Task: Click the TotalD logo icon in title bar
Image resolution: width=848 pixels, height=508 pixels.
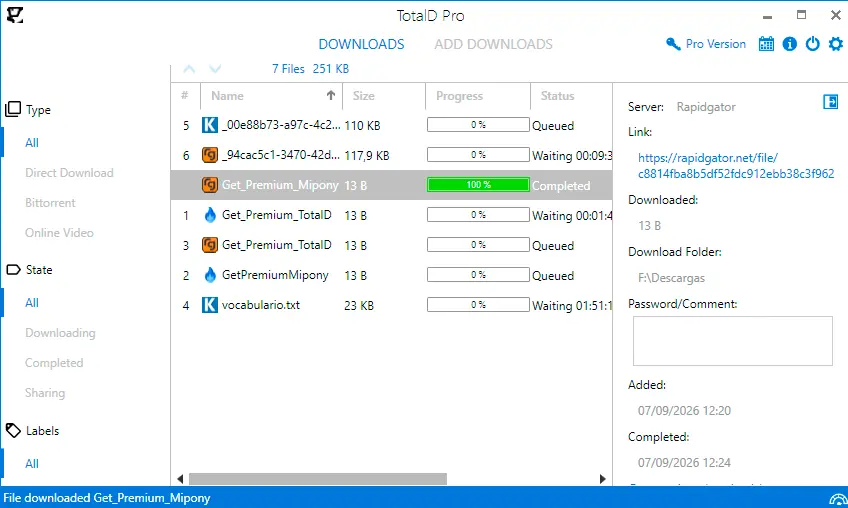Action: pos(15,15)
